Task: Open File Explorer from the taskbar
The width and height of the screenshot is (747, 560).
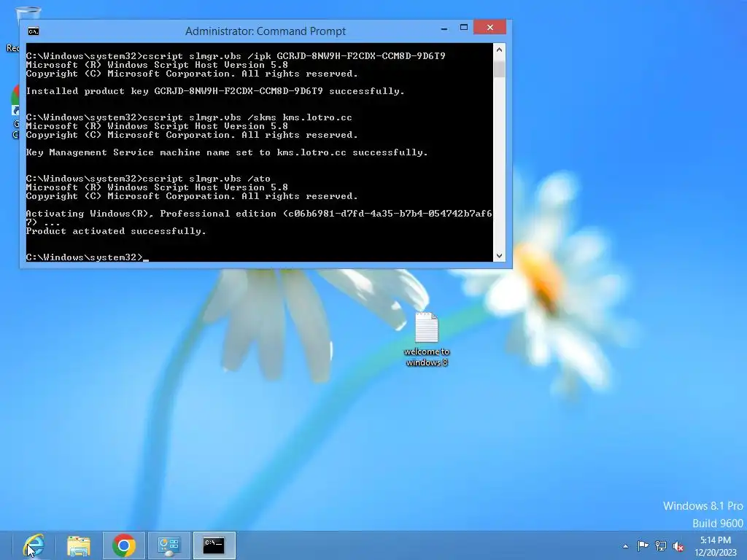Action: [79, 545]
